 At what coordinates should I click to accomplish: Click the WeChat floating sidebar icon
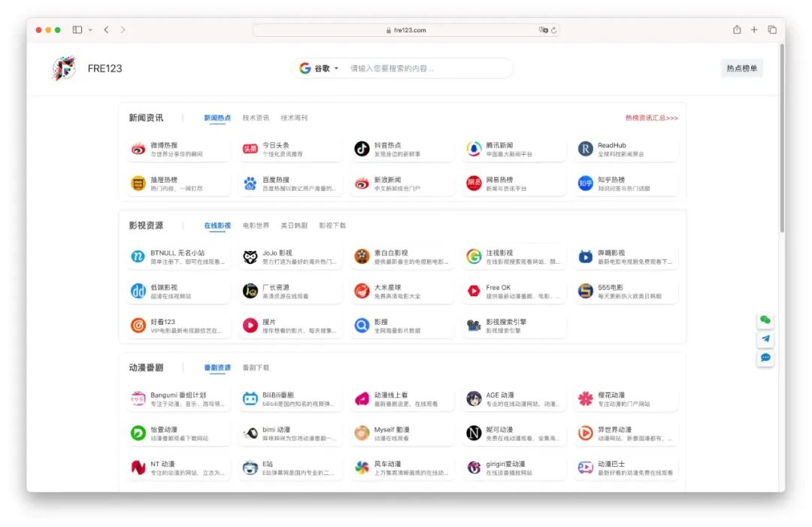coord(765,320)
